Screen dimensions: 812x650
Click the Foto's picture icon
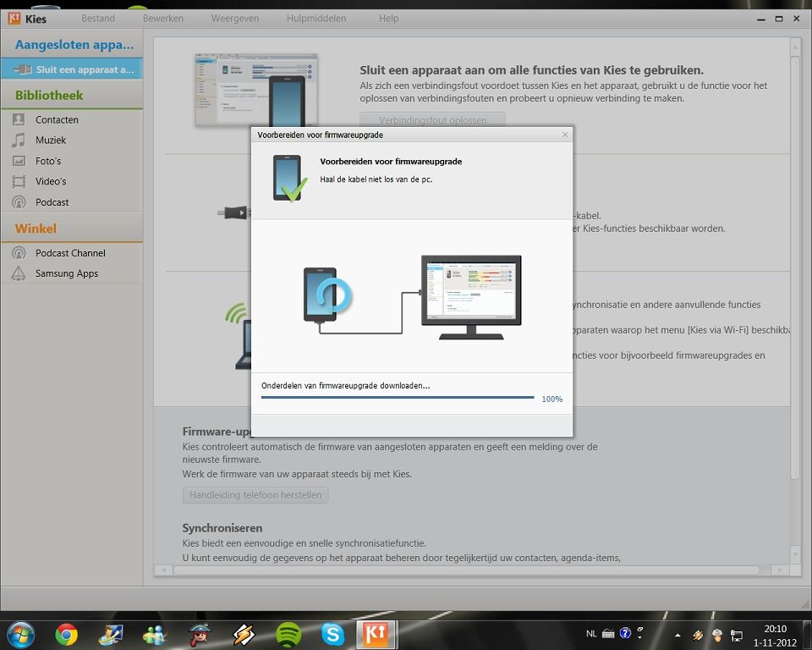tap(19, 161)
